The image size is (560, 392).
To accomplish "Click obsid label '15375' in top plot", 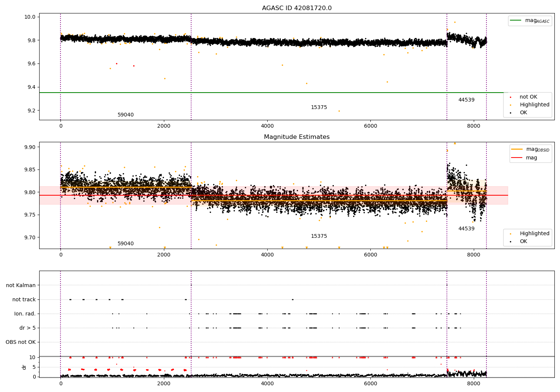I will click(x=319, y=108).
